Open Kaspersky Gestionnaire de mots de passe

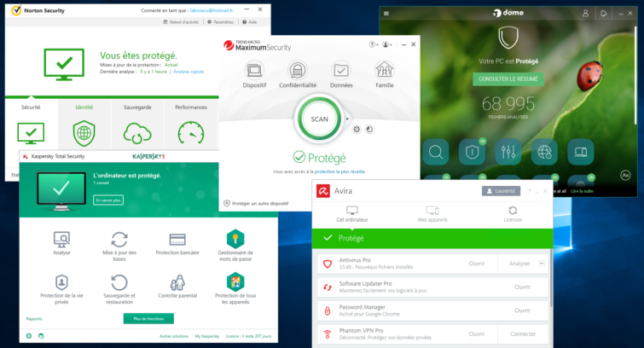coord(235,239)
